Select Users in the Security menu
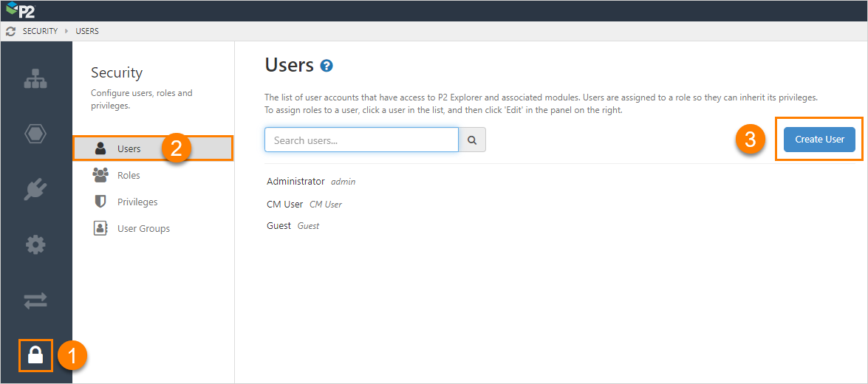 point(129,148)
